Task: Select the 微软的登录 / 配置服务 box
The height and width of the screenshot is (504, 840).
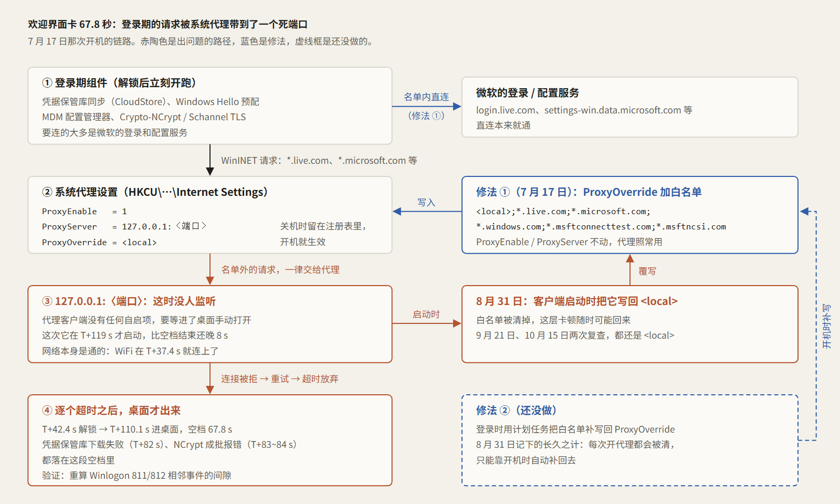Action: tap(630, 107)
